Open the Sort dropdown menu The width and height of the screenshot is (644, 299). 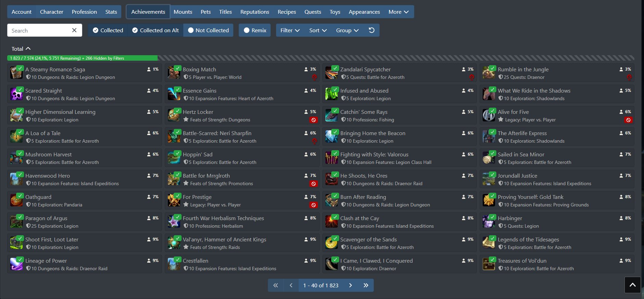click(x=318, y=30)
